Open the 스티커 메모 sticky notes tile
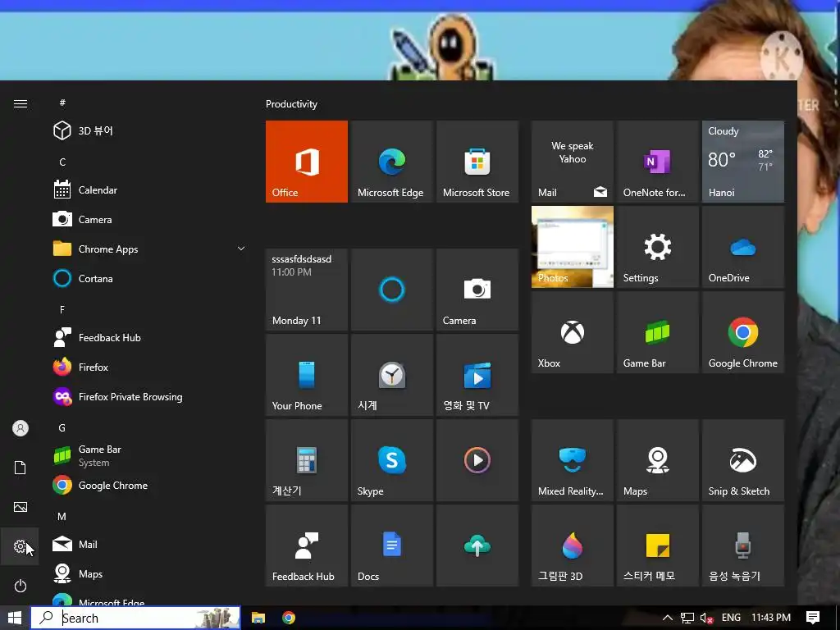 coord(657,546)
